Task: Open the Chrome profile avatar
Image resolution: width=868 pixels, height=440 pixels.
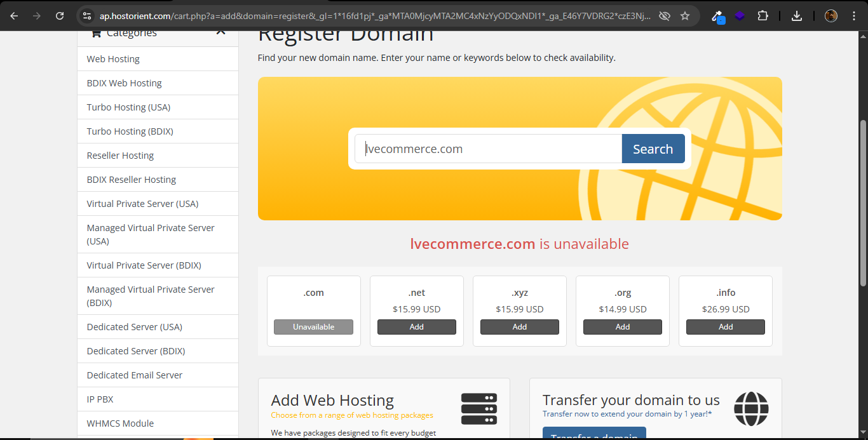Action: click(x=831, y=16)
